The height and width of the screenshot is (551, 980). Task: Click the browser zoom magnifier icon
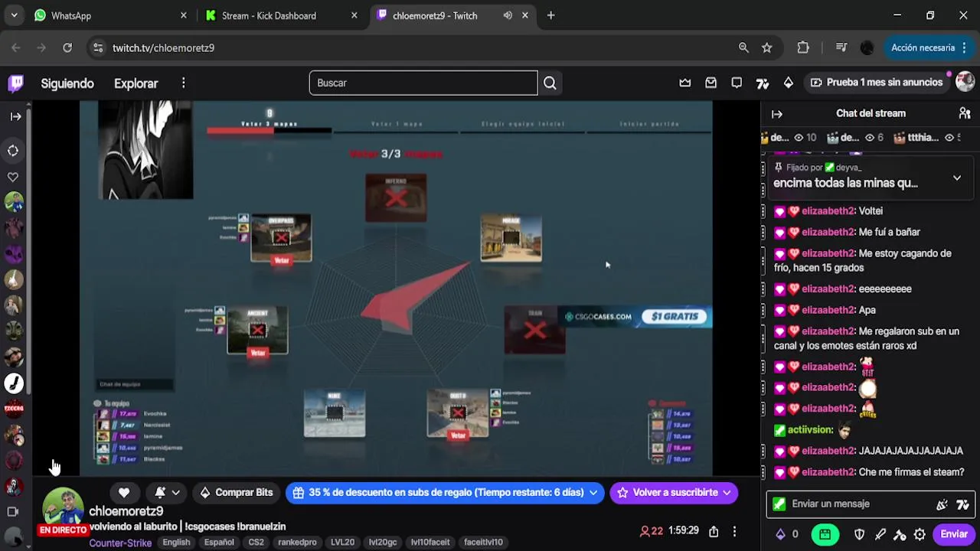743,47
